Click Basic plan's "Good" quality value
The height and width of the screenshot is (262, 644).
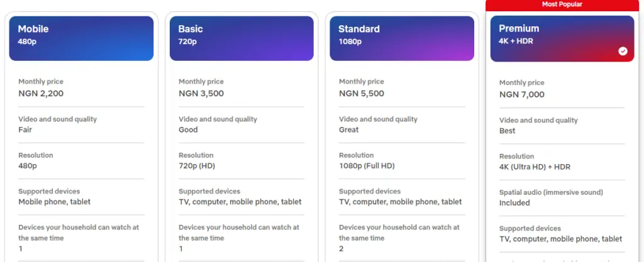(x=188, y=130)
